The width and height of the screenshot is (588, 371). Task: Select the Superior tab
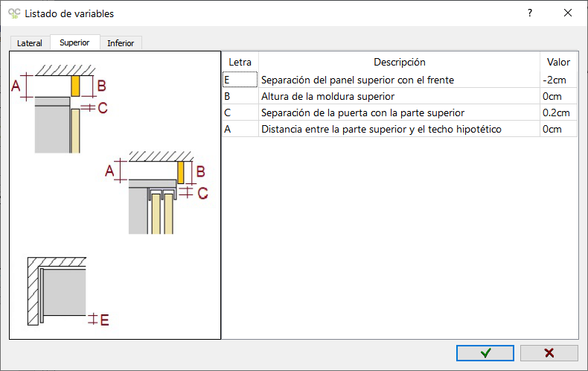pos(74,42)
